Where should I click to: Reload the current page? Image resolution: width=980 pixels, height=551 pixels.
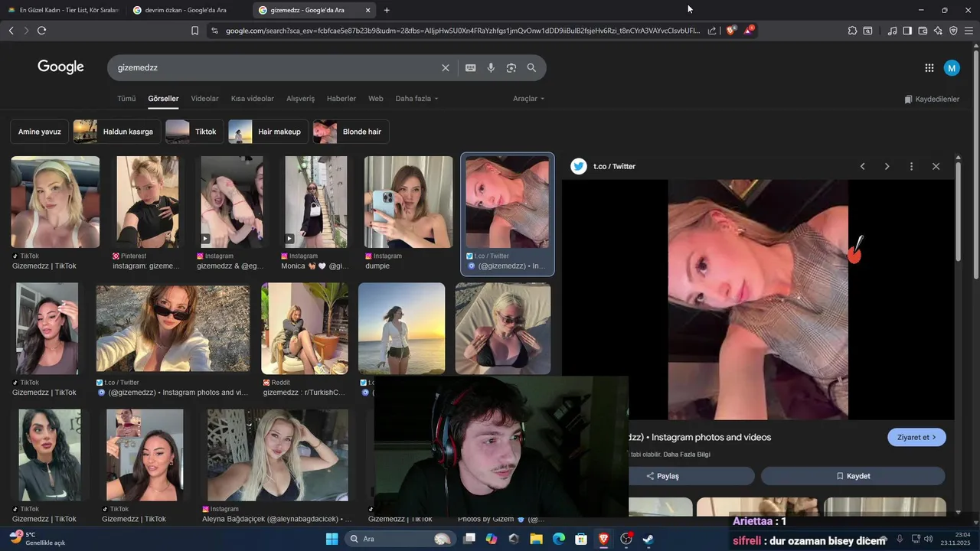(x=41, y=31)
